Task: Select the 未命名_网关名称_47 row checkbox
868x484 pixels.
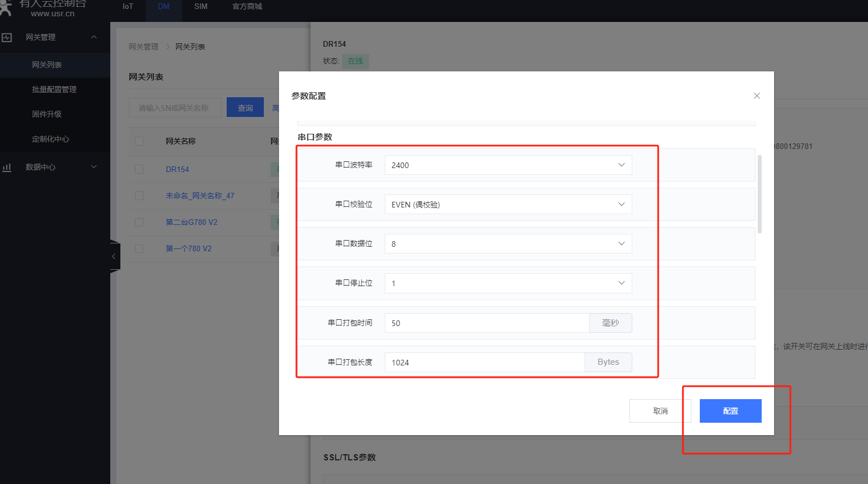Action: pyautogui.click(x=140, y=196)
